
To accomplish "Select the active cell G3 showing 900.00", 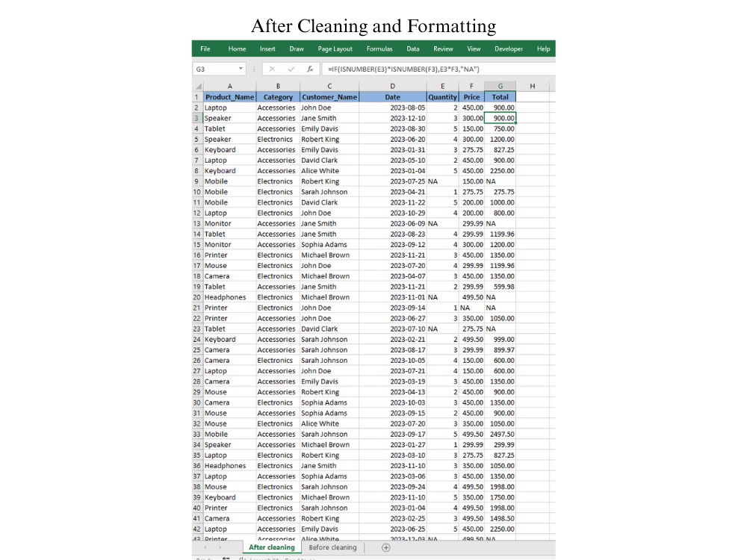I will pyautogui.click(x=500, y=118).
